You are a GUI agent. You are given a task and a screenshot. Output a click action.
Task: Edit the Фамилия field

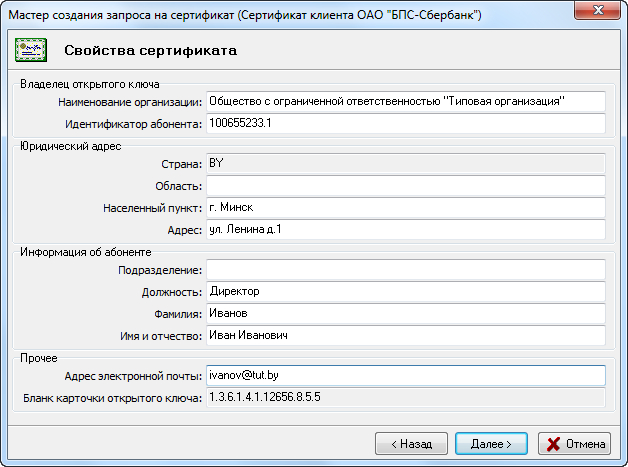(405, 314)
